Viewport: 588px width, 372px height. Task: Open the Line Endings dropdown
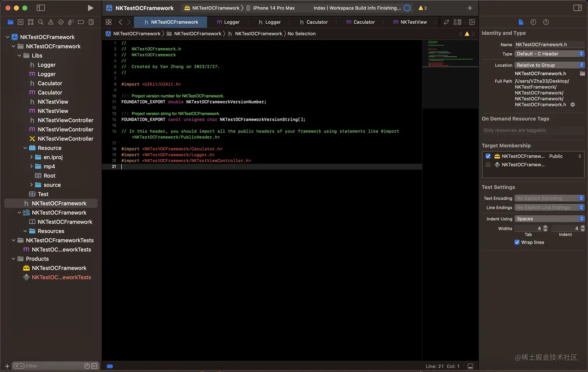549,208
